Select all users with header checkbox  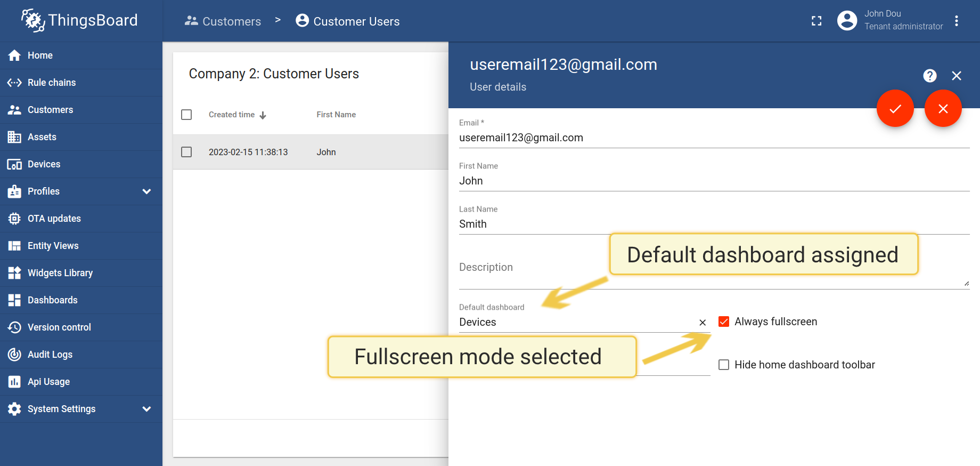(186, 115)
